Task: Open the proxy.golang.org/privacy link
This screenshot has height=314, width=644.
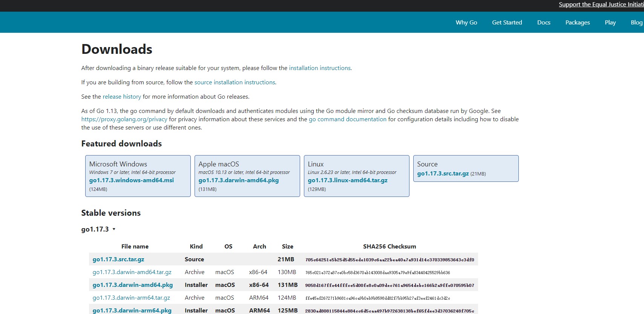Action: tap(124, 119)
